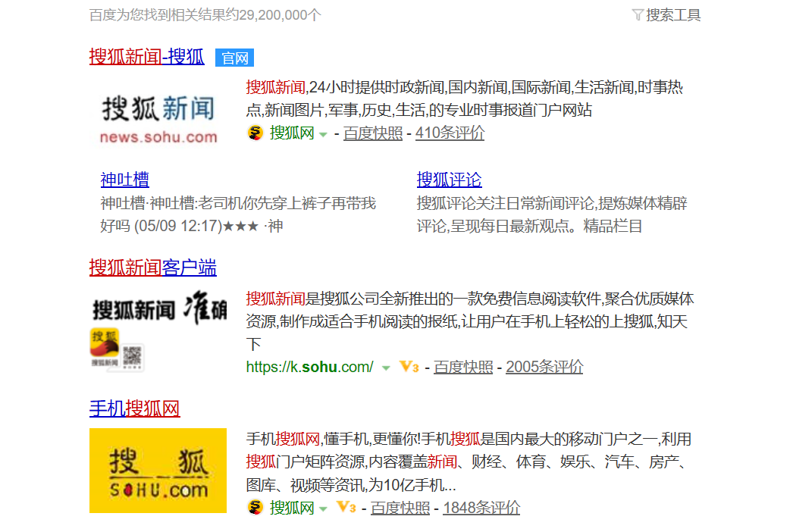This screenshot has width=793, height=532.
Task: Click the text 百度为您找到相关结果约29,200,000个
Action: pyautogui.click(x=205, y=15)
